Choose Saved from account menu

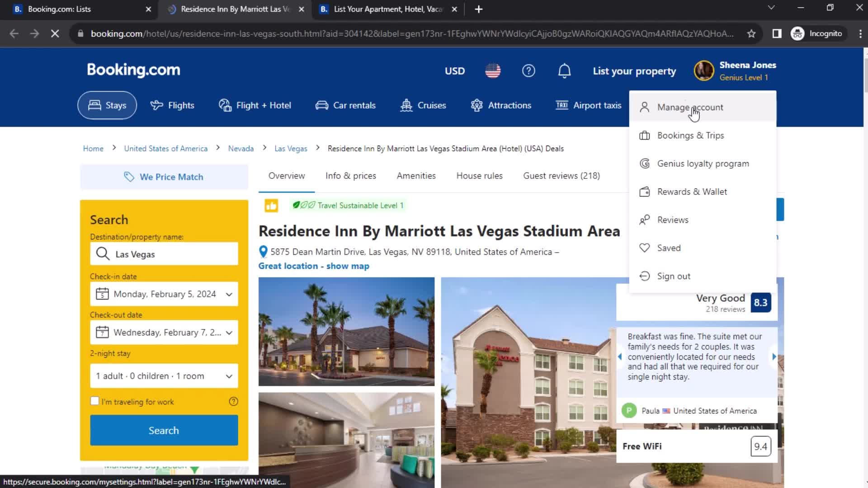[703, 248]
